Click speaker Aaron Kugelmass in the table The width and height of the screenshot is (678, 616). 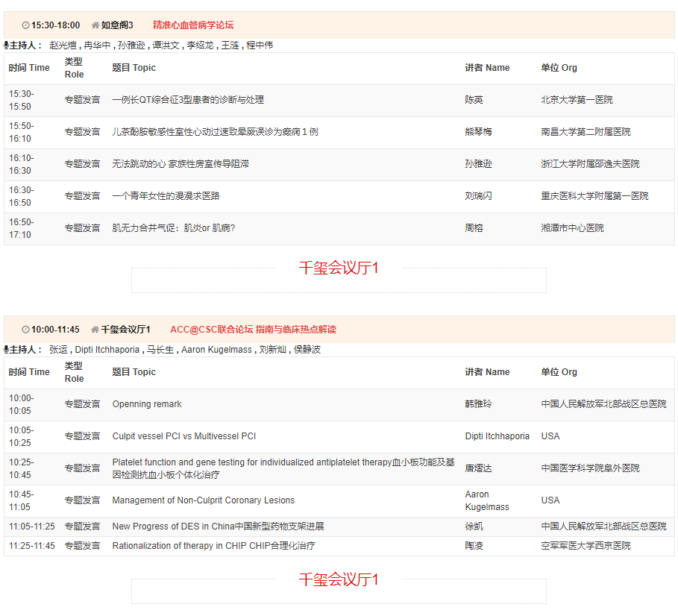[x=487, y=500]
